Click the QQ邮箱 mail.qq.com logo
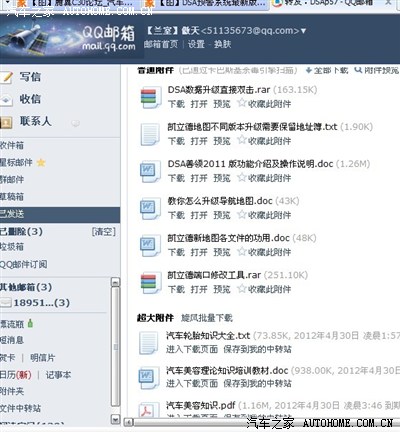Image resolution: width=400 pixels, height=432 pixels. (x=108, y=39)
